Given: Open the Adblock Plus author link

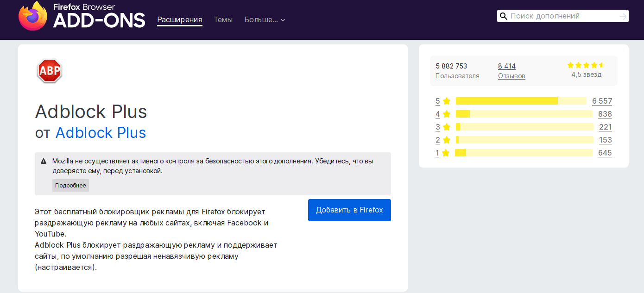Looking at the screenshot, I should [101, 133].
